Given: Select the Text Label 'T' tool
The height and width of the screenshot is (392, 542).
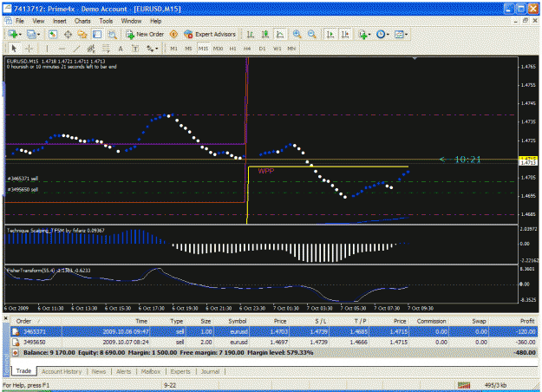Looking at the screenshot, I should click(x=135, y=49).
